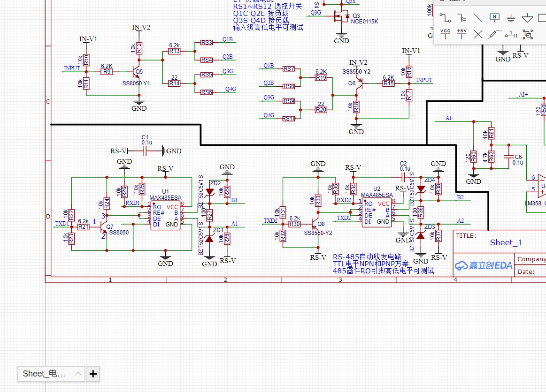Select capacitor C2 0.1u
546x392 pixels.
click(403, 177)
